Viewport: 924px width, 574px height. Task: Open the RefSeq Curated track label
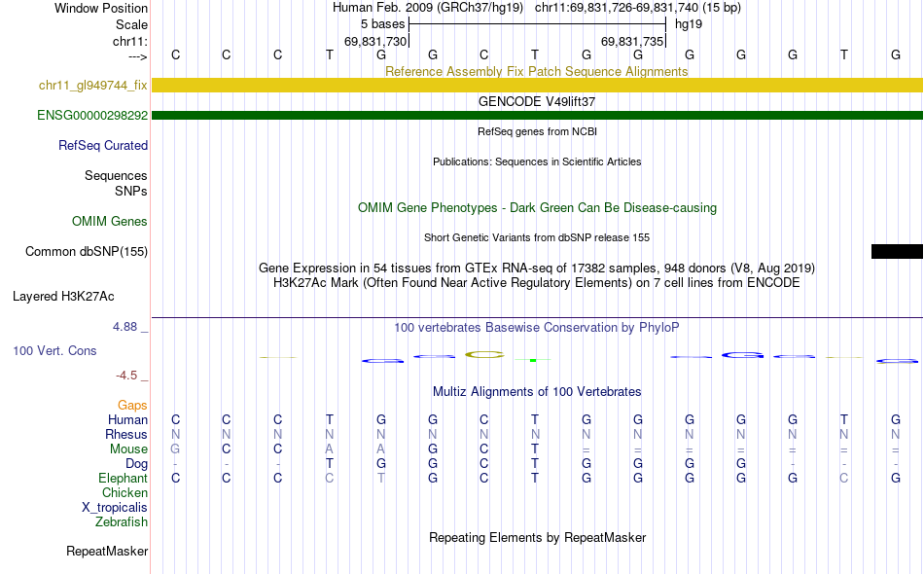[x=103, y=146]
